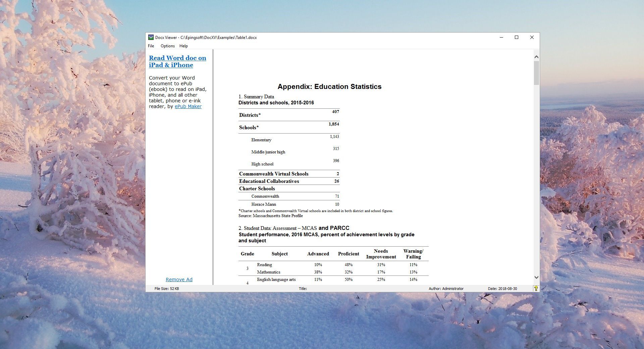Image resolution: width=644 pixels, height=349 pixels.
Task: Open the File menu
Action: [151, 46]
